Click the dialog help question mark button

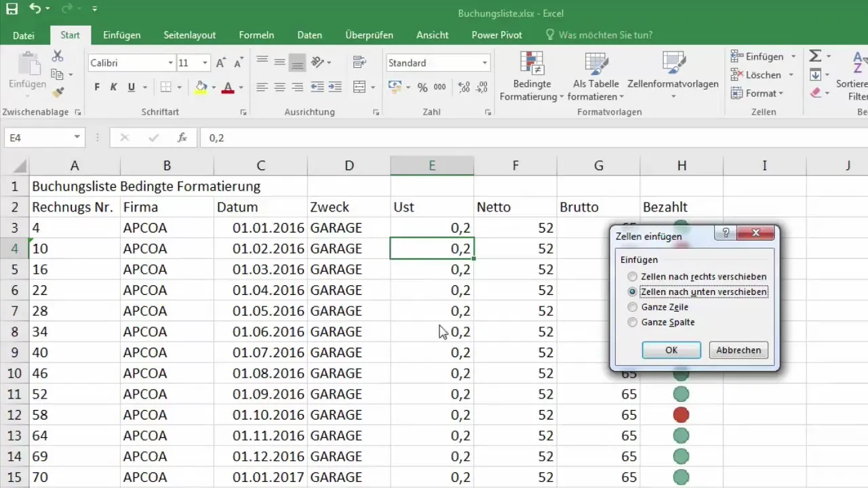(725, 234)
